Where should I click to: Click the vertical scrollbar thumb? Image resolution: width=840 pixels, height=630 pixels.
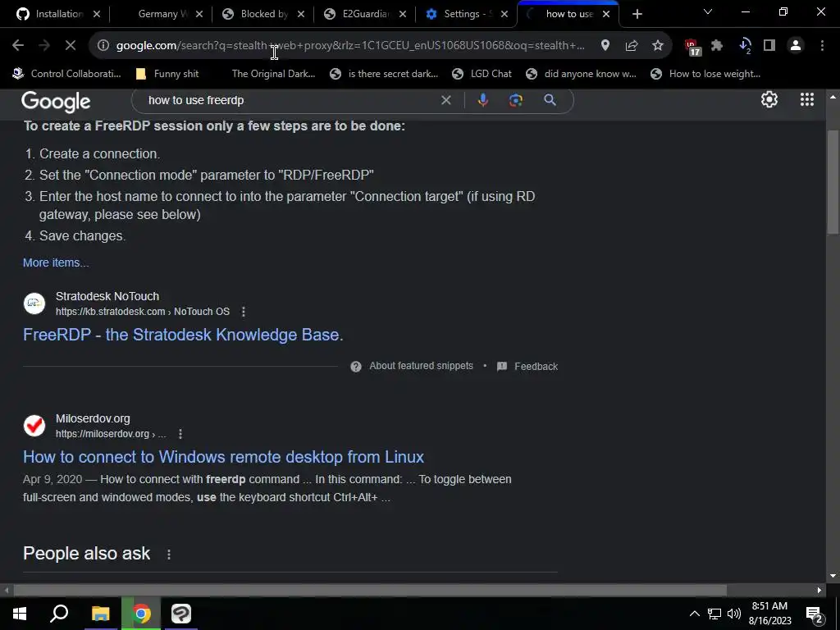(833, 182)
